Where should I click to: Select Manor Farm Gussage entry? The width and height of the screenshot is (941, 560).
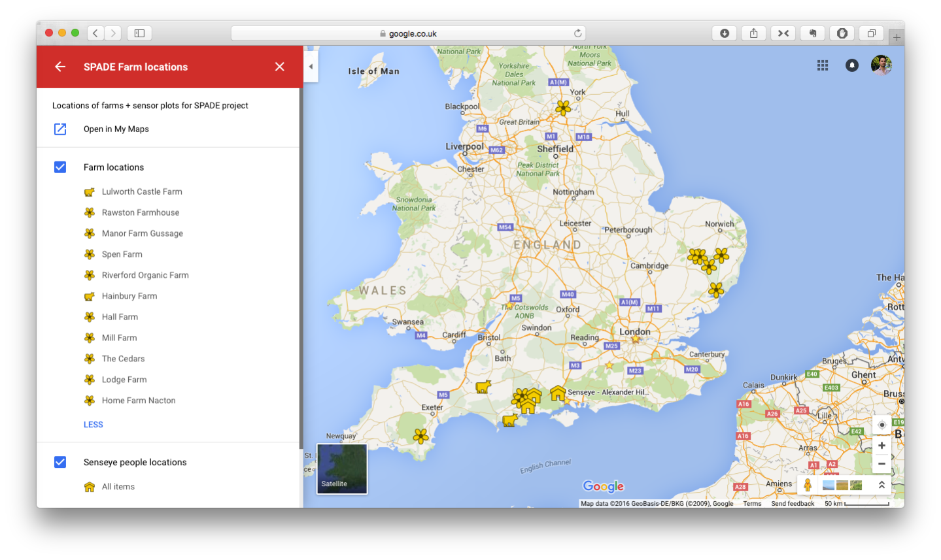pos(143,233)
